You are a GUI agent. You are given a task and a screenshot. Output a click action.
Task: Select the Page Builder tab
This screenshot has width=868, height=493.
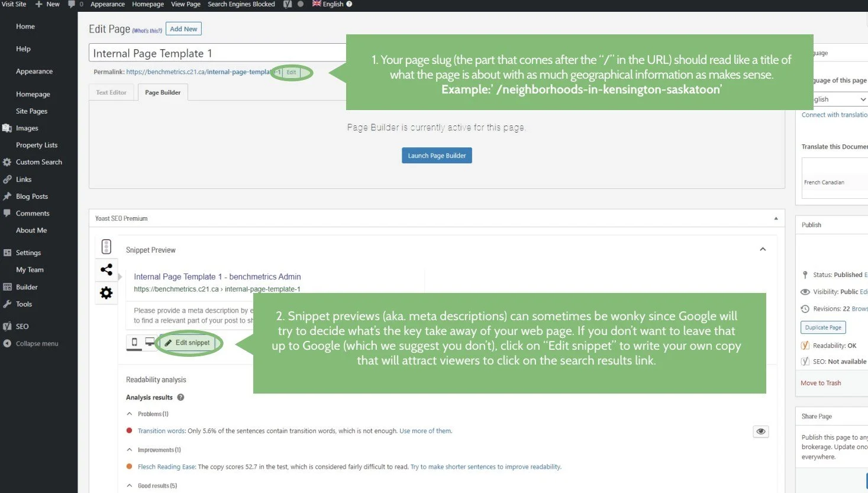coord(163,92)
